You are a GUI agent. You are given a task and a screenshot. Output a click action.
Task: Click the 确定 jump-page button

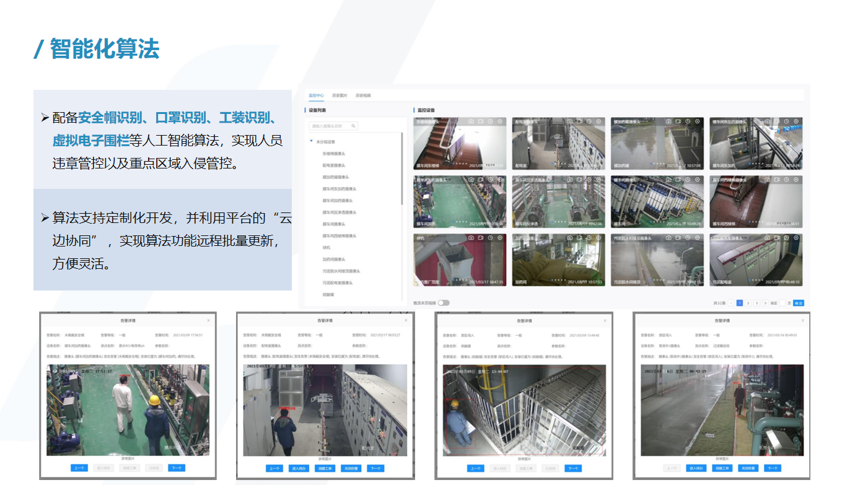(x=799, y=303)
